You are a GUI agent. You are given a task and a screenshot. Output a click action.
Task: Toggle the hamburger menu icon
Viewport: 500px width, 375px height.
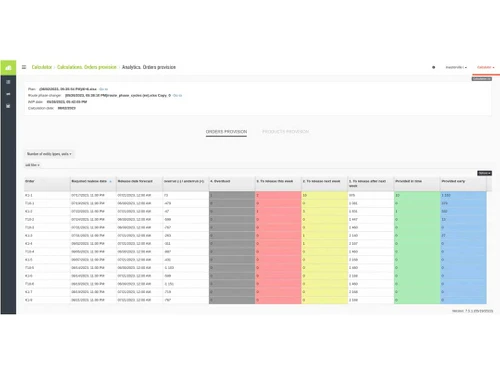24,67
